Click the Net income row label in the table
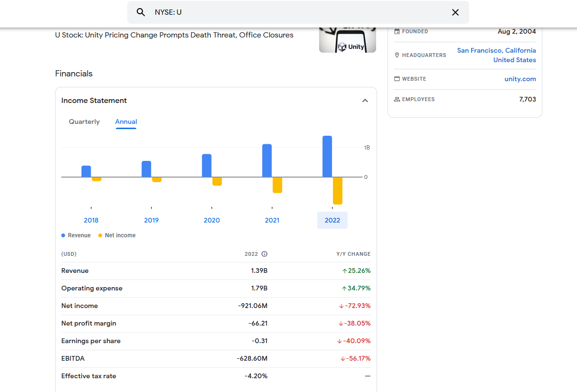Image resolution: width=577 pixels, height=392 pixels. point(80,306)
